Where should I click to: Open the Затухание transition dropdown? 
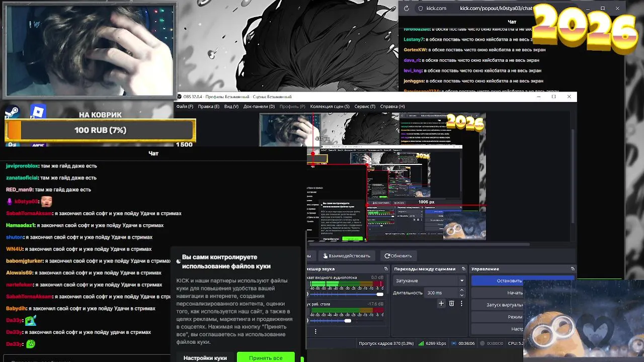(x=429, y=281)
